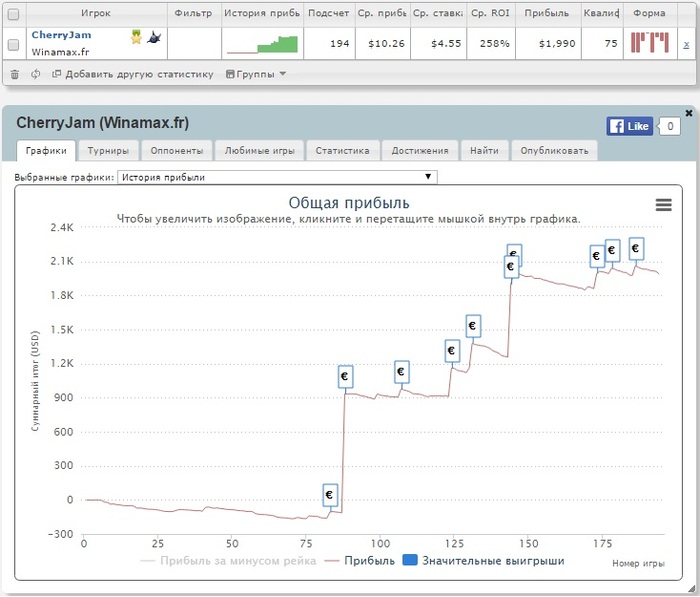Sort by 'Игрок' column header
This screenshot has height=597, width=700.
[x=96, y=13]
